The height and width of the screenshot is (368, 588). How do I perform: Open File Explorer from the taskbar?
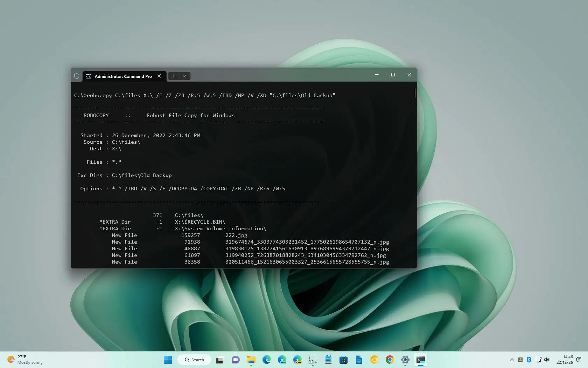pyautogui.click(x=251, y=360)
